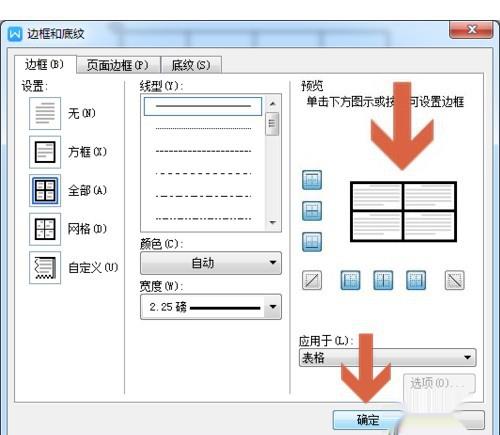Choose the fine dotted line style
The height and width of the screenshot is (435, 500).
[203, 128]
